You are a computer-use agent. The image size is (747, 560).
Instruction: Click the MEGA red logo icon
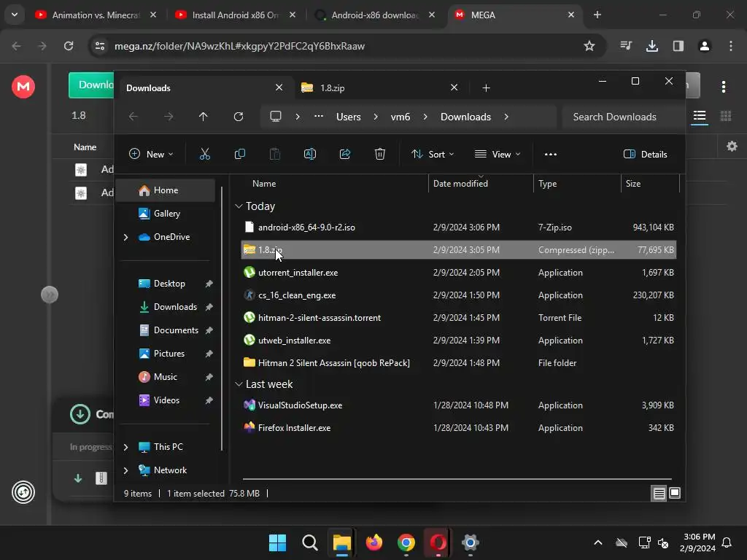pos(23,87)
